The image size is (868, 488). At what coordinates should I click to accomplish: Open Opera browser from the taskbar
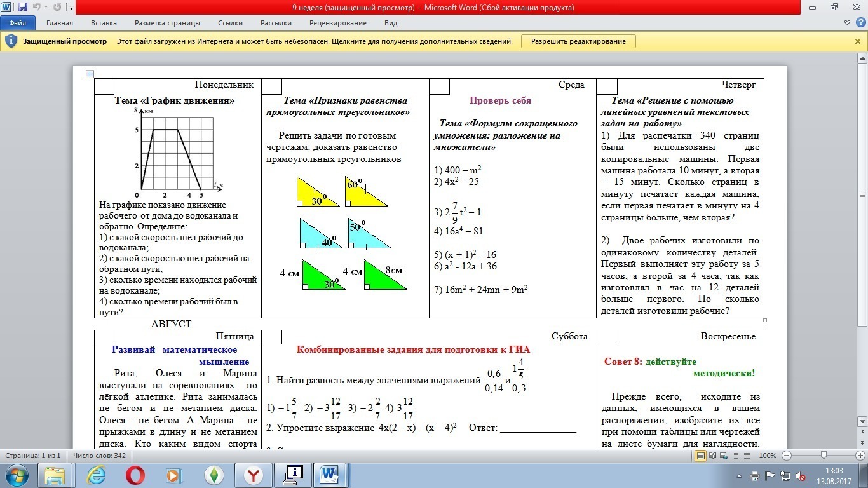point(135,475)
